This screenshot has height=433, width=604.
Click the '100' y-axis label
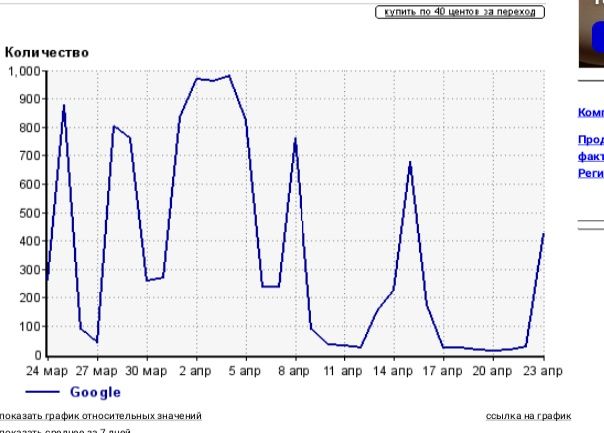pyautogui.click(x=30, y=326)
